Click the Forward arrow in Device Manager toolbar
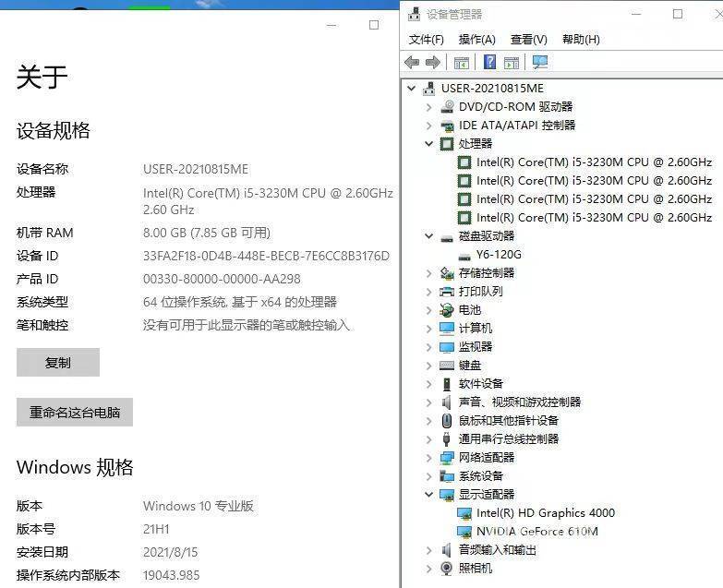Image resolution: width=723 pixels, height=588 pixels. [432, 62]
